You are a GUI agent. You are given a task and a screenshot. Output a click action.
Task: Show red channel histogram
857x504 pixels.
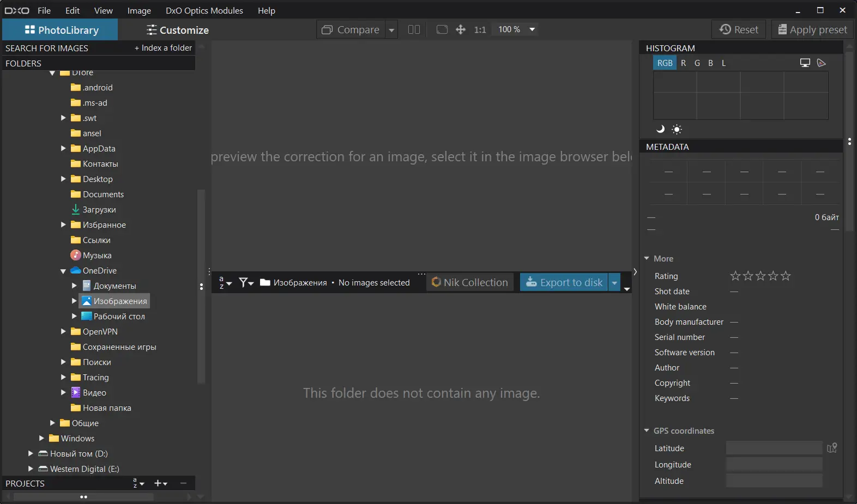click(x=683, y=63)
